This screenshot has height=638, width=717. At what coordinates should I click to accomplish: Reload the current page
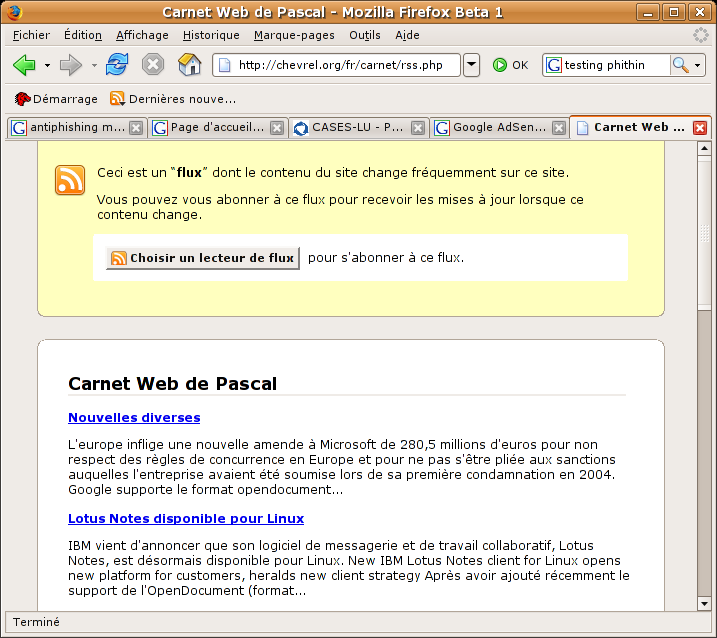tap(117, 64)
